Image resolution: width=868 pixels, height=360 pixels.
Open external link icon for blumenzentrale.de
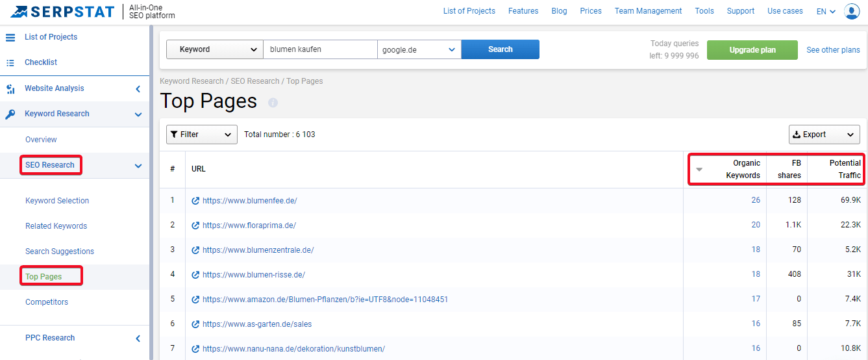(x=195, y=250)
